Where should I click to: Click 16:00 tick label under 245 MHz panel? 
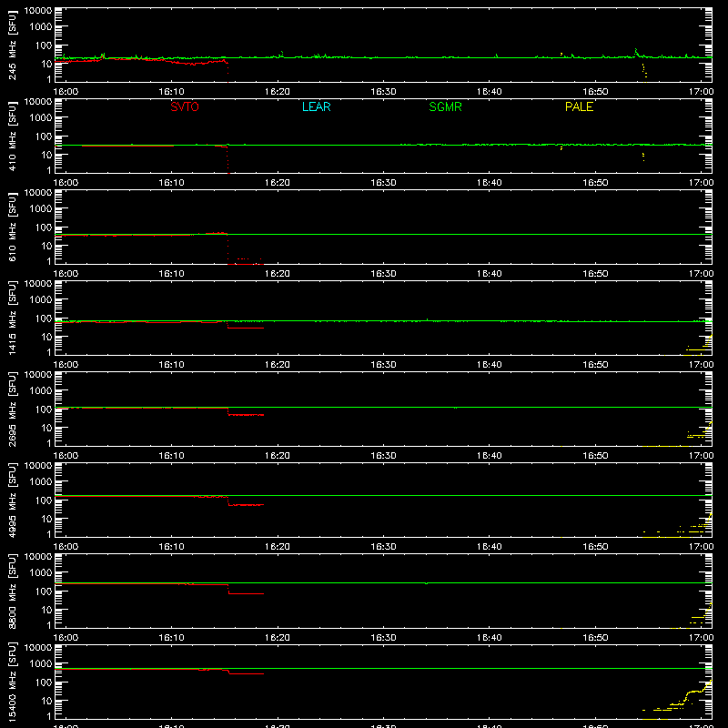tap(66, 92)
